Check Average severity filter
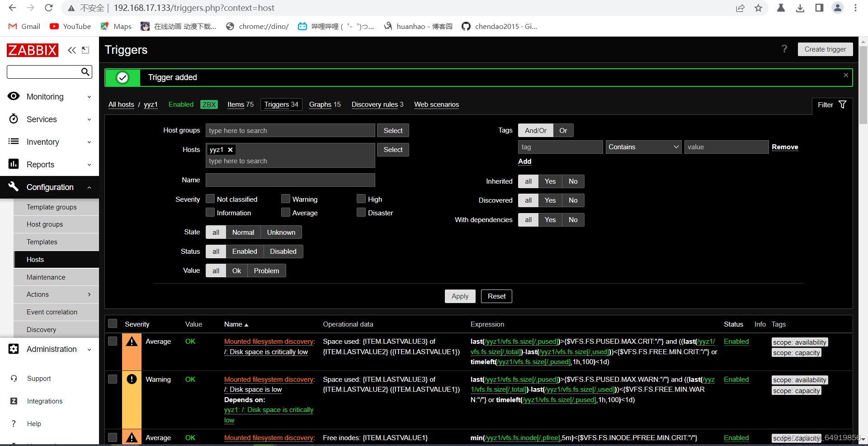Image resolution: width=868 pixels, height=446 pixels. [x=286, y=212]
